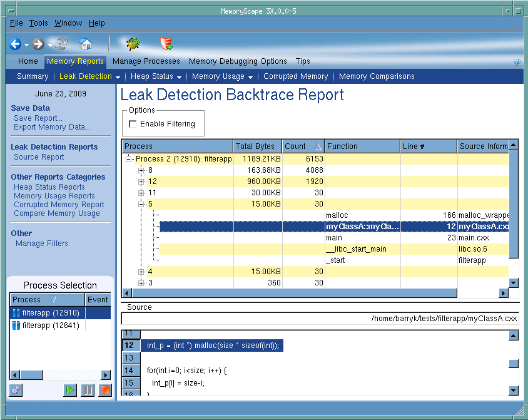Screen dimensions: 528x420
Task: Click the bug with target icon
Action: [x=133, y=44]
